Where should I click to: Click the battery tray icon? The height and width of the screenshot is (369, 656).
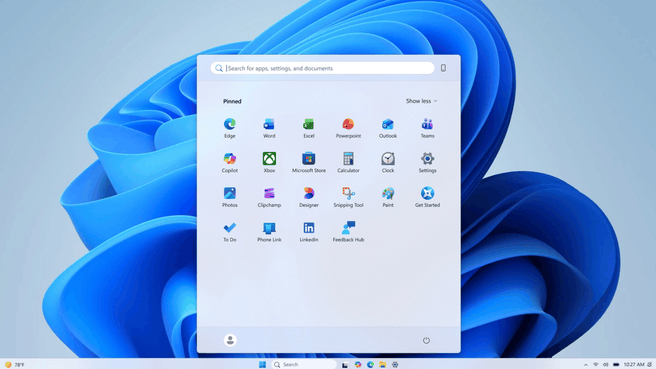(616, 365)
